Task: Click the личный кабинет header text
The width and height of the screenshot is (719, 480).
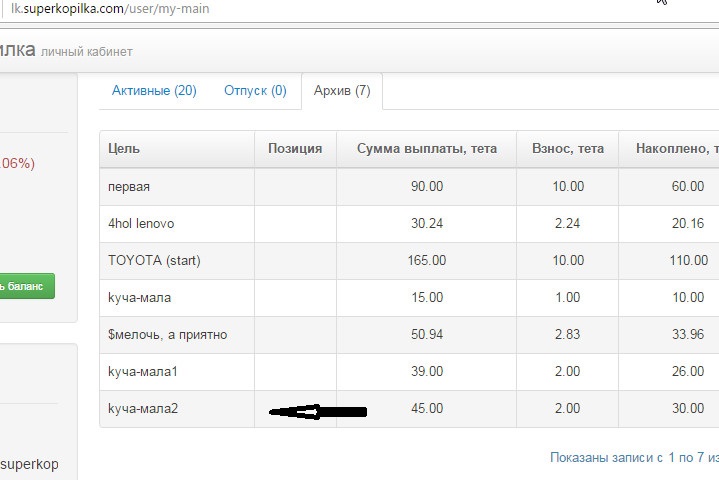Action: tap(87, 51)
